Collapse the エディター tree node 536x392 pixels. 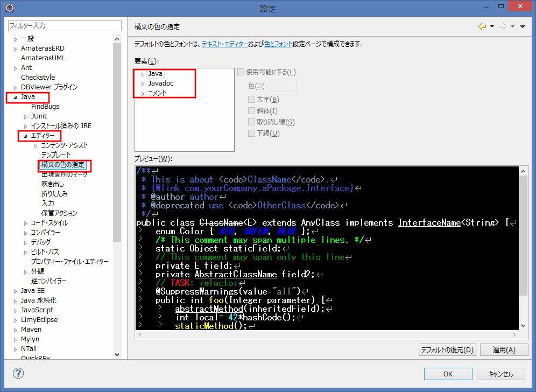(x=25, y=136)
